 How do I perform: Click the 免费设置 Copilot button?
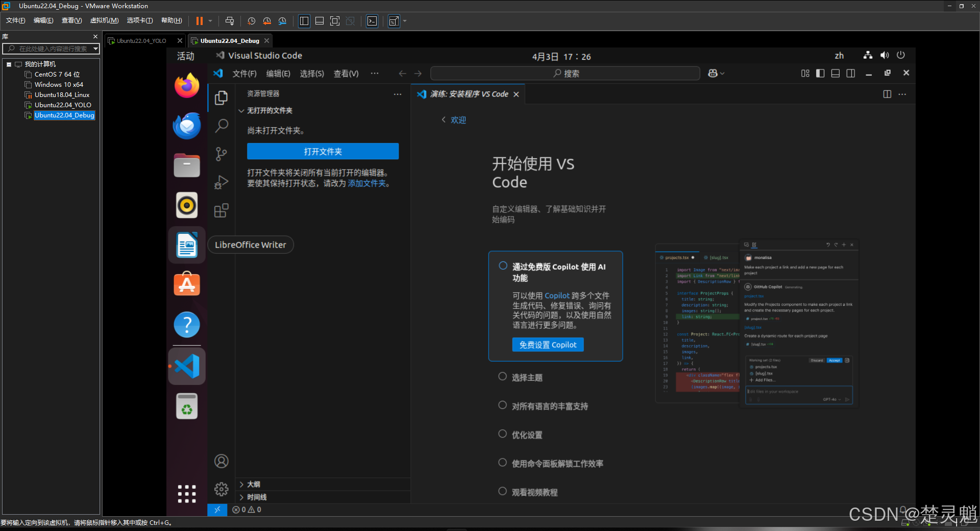coord(548,345)
